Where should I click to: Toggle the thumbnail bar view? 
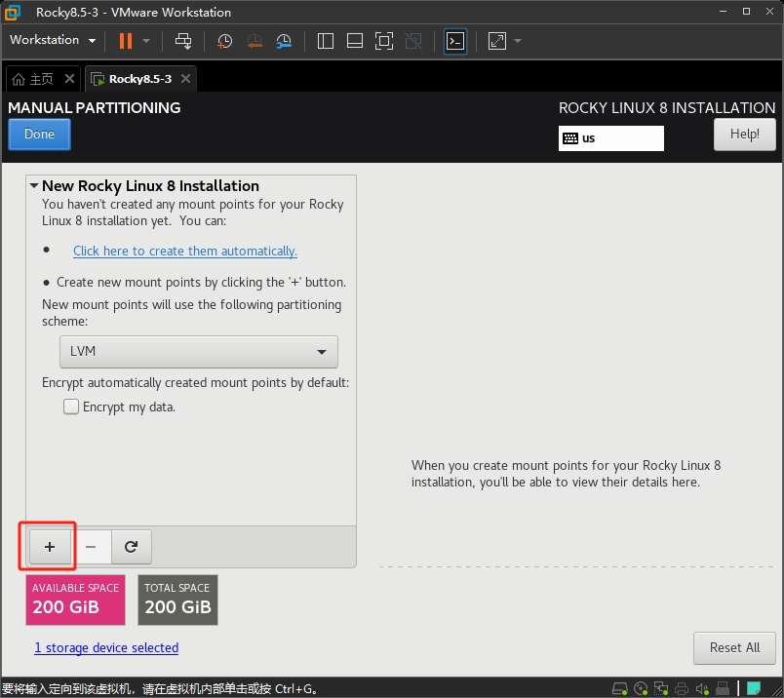(x=355, y=41)
